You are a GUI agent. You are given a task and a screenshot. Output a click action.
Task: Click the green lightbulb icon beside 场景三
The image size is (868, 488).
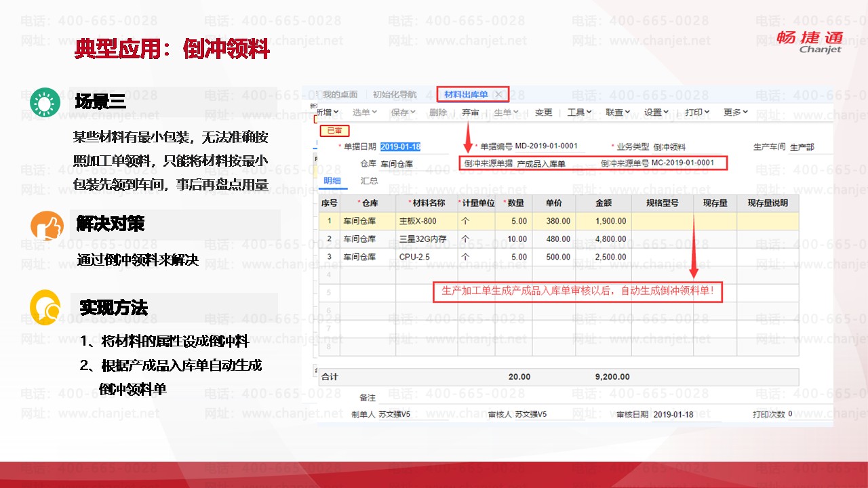45,103
